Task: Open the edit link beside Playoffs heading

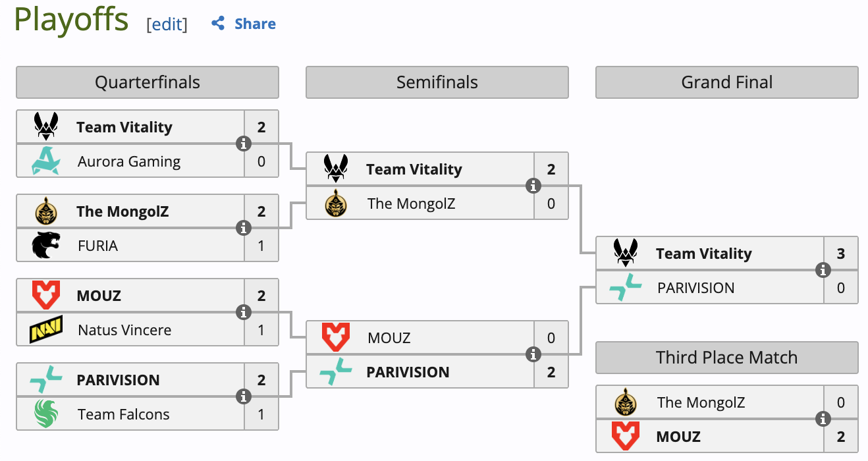Action: [x=167, y=24]
